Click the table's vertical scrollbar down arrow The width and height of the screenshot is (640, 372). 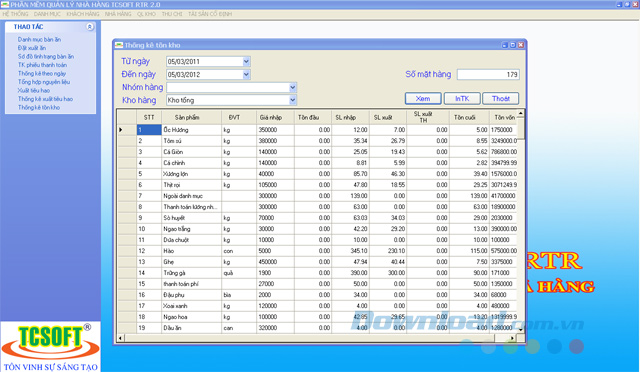click(520, 329)
